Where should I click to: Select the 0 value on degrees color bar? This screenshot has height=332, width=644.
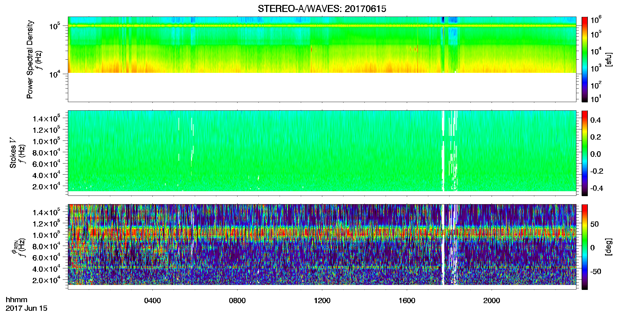tap(592, 248)
